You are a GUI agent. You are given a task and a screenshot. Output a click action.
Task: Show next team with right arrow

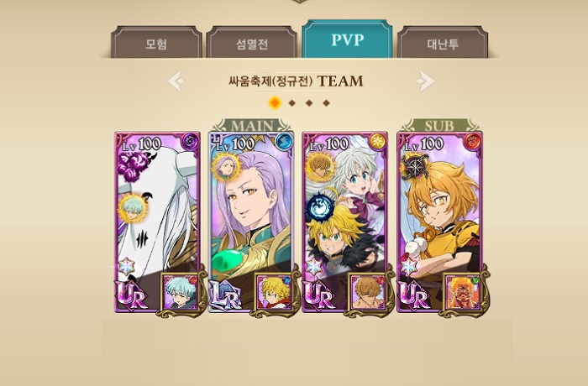pos(425,81)
